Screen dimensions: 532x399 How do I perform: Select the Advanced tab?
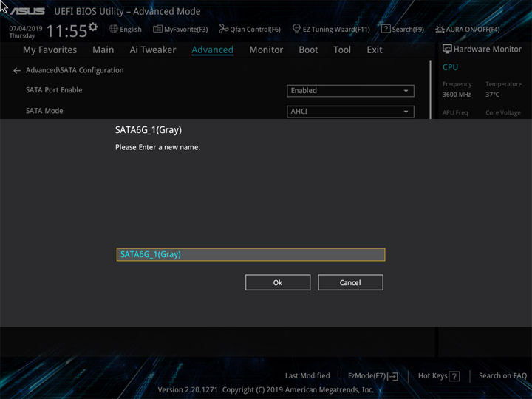click(x=212, y=50)
